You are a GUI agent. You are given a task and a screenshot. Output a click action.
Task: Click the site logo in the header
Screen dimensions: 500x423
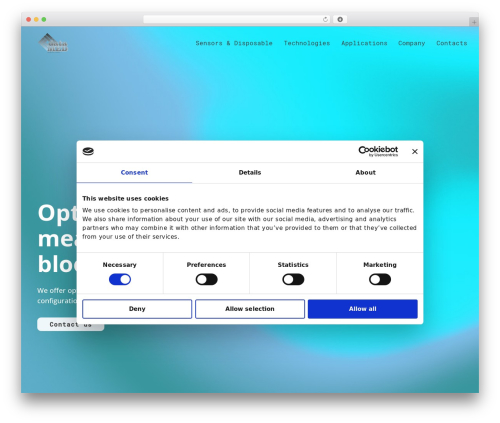point(53,43)
